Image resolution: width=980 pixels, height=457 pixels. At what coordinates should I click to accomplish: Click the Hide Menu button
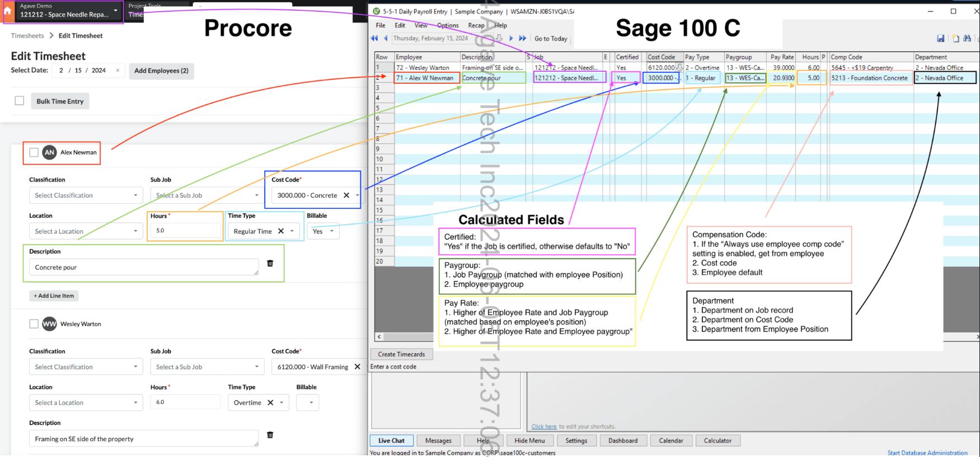529,441
